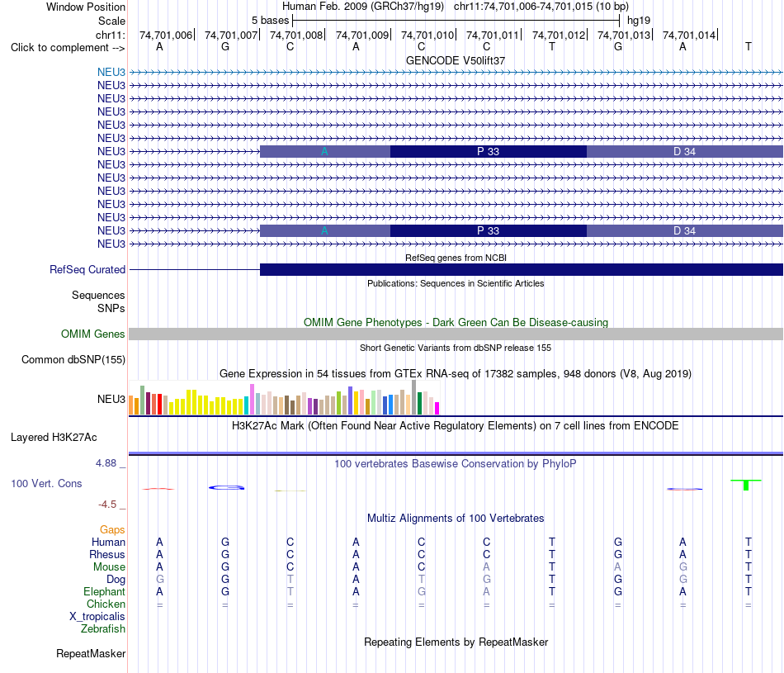The image size is (784, 673).
Task: Click the green T conservation bar in PhyloP track
Action: (x=746, y=485)
